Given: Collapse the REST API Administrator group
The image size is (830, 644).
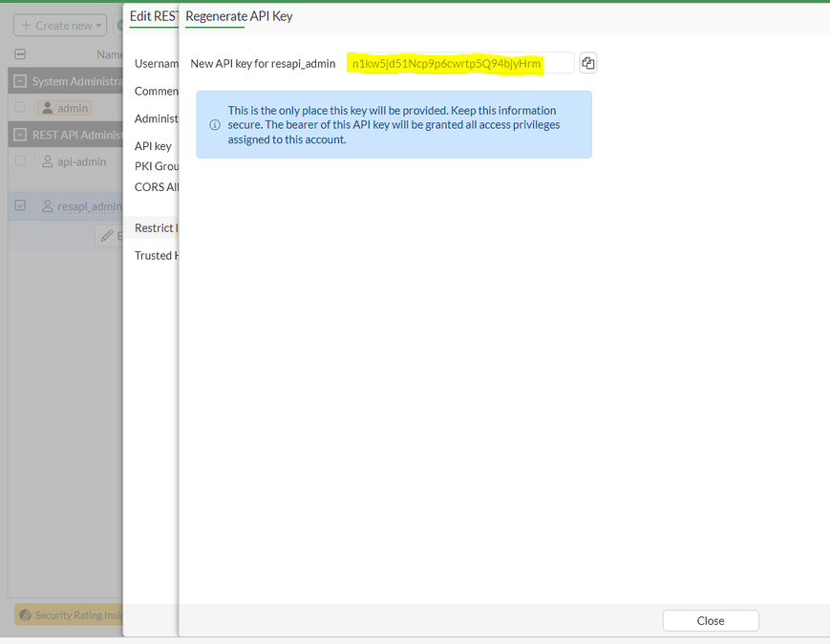Looking at the screenshot, I should [x=20, y=135].
